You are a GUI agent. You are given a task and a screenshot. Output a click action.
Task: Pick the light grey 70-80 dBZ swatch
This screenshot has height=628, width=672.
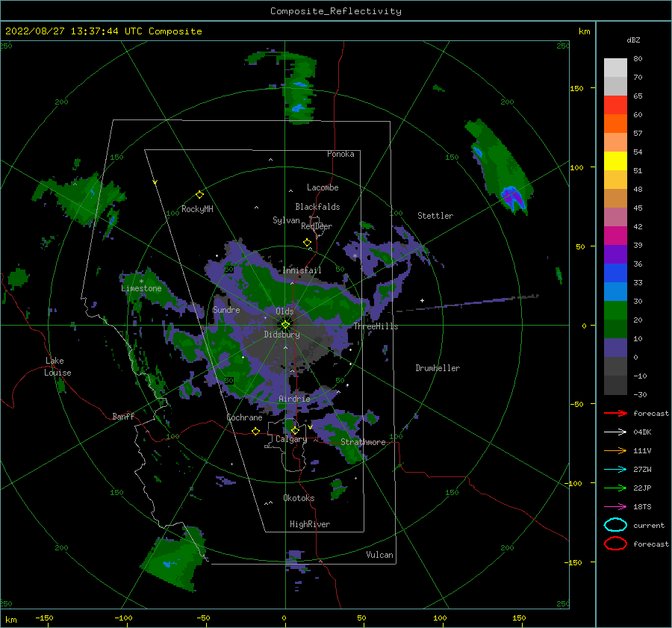point(615,68)
